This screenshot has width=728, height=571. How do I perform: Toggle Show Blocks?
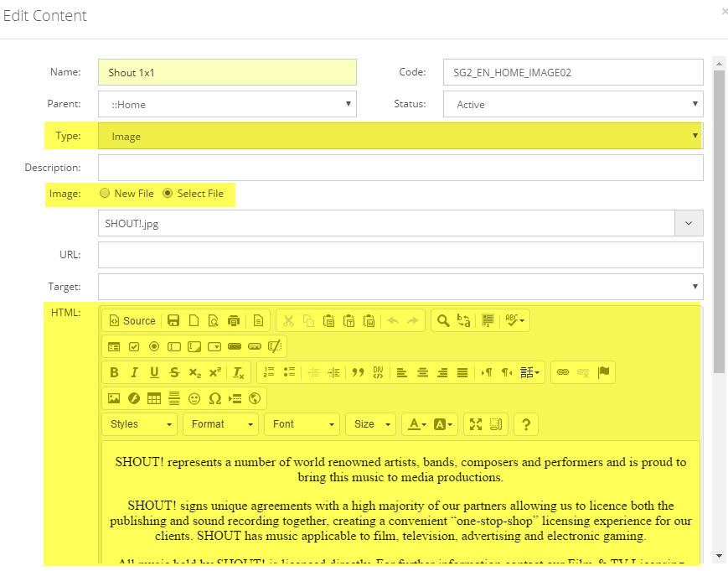[x=496, y=424]
